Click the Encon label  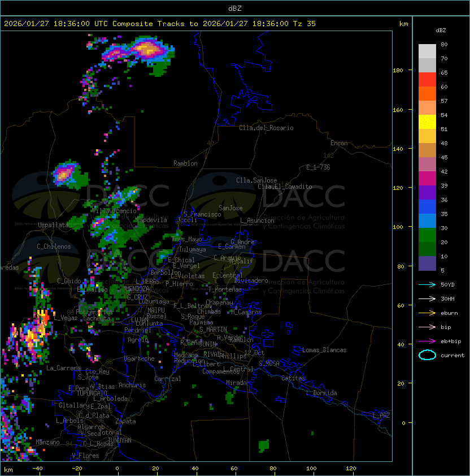tap(339, 143)
